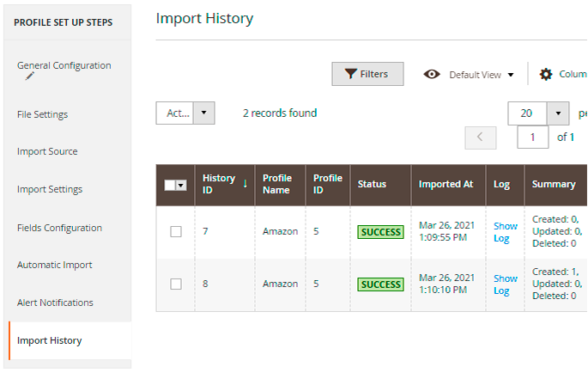Click the Columns gear icon
588x373 pixels.
click(x=546, y=75)
